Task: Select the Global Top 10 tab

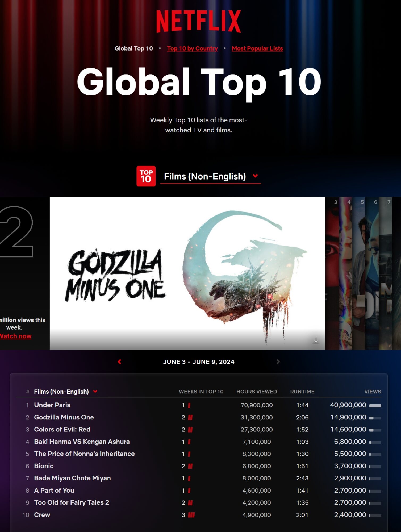Action: point(134,48)
